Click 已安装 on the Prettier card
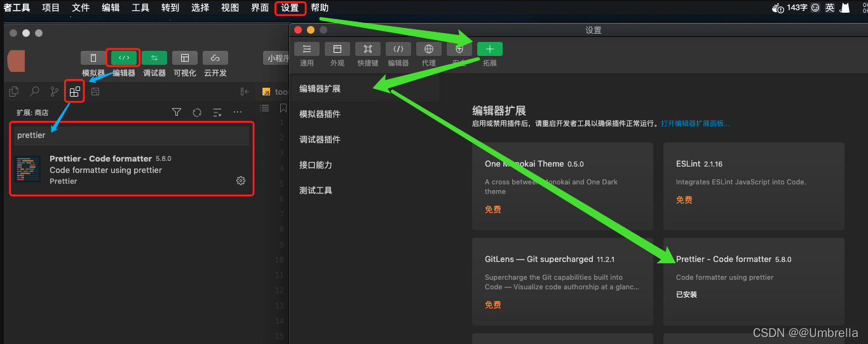 pyautogui.click(x=687, y=294)
